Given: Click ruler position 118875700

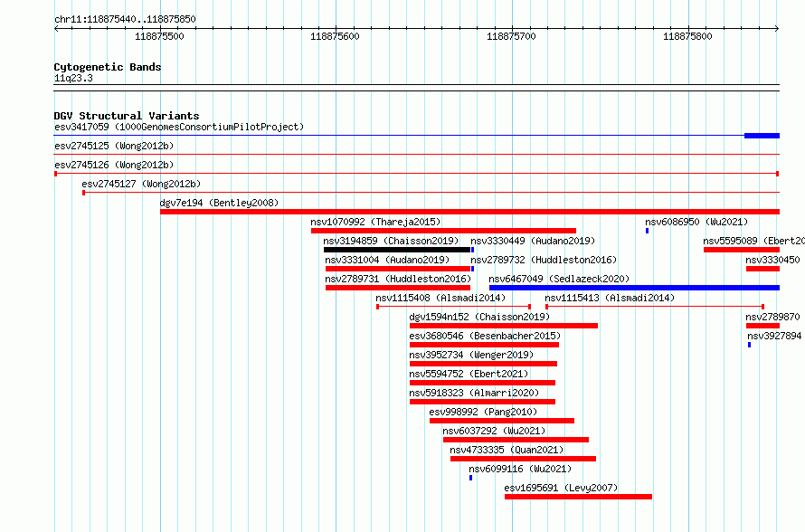Looking at the screenshot, I should tap(511, 36).
